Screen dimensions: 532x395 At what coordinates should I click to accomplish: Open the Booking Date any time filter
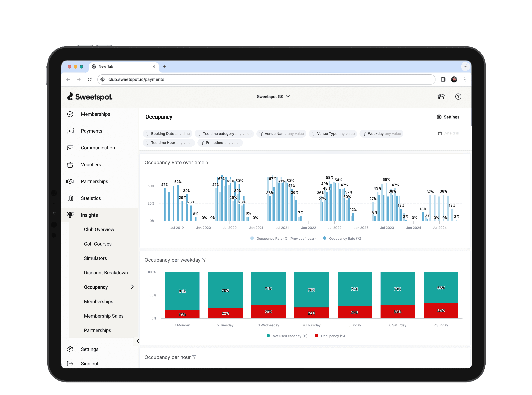click(168, 134)
